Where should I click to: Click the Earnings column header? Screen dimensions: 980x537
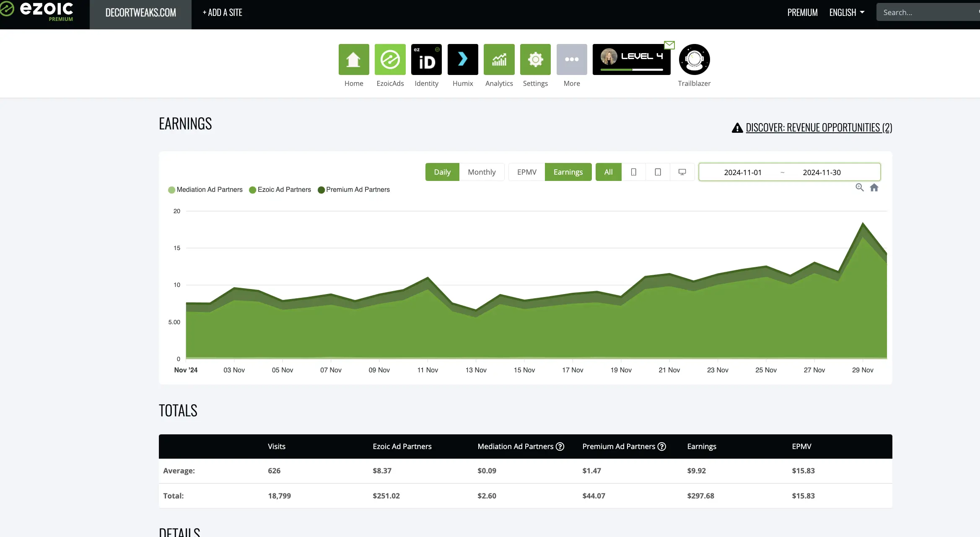(702, 447)
